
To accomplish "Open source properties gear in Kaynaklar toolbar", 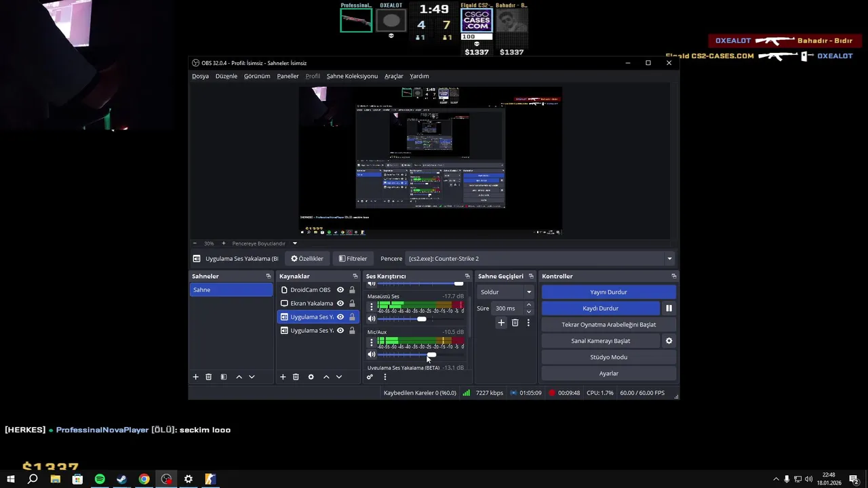I will click(x=311, y=377).
